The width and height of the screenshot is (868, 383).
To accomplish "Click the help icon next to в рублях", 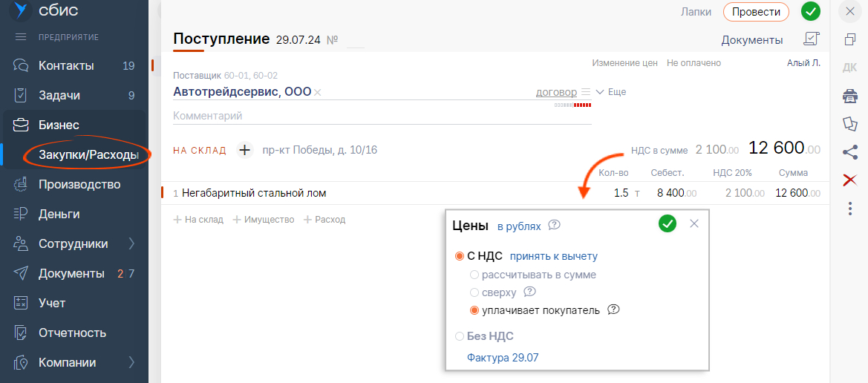I will (x=554, y=226).
